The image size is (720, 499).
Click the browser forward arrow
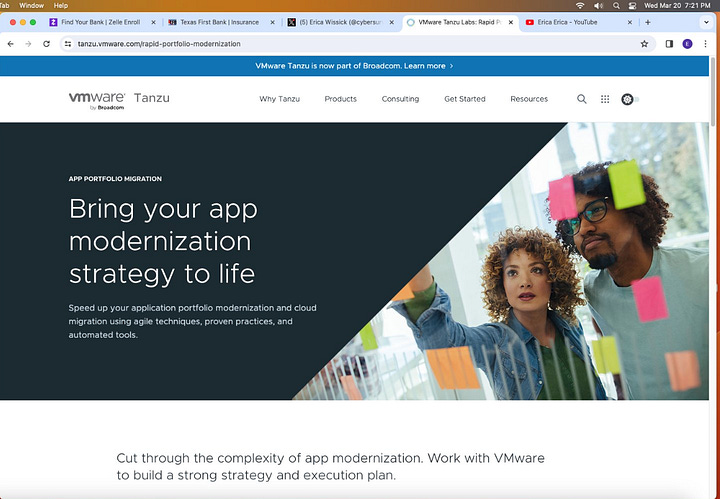point(28,44)
